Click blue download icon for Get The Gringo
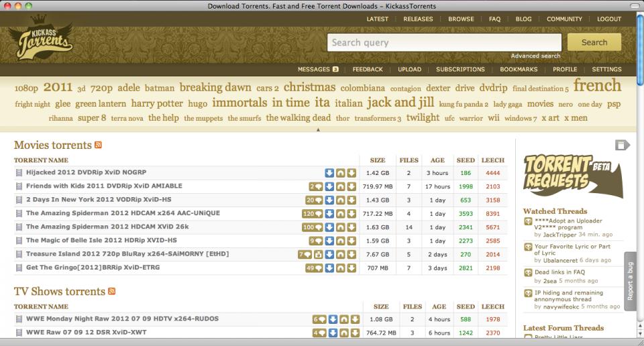 pos(329,268)
